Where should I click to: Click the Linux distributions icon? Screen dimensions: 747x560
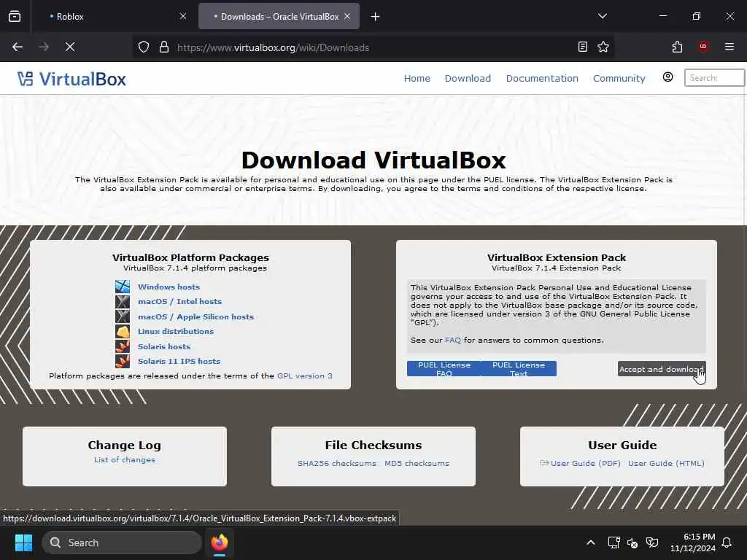pyautogui.click(x=123, y=332)
